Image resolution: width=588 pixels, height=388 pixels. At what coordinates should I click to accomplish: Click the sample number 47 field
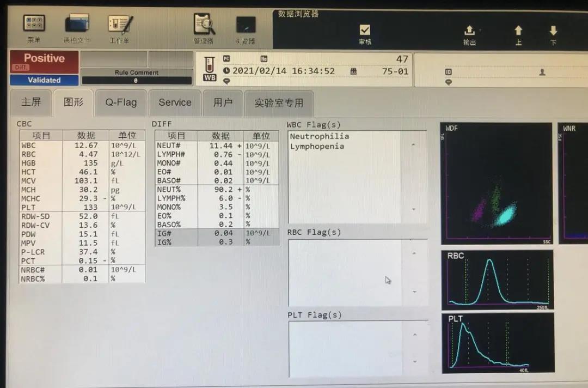coord(402,59)
